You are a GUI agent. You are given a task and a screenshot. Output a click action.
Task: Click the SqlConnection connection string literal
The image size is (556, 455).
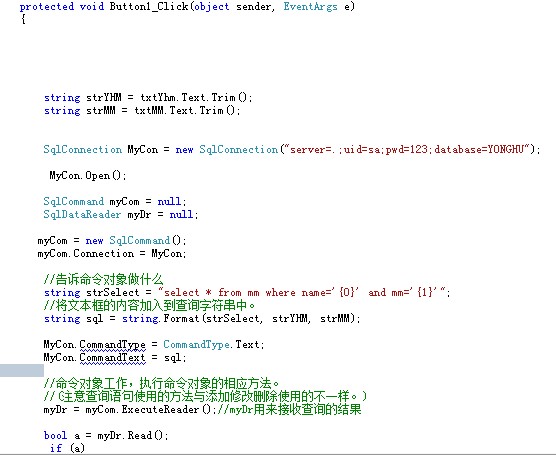coord(407,149)
